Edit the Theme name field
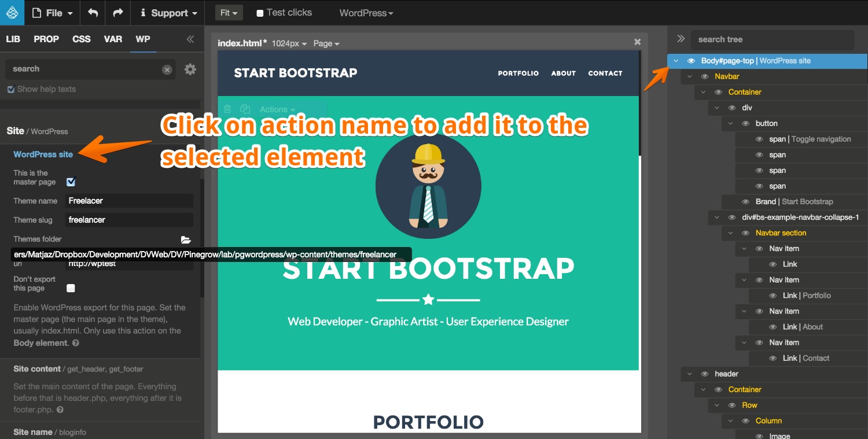 130,201
